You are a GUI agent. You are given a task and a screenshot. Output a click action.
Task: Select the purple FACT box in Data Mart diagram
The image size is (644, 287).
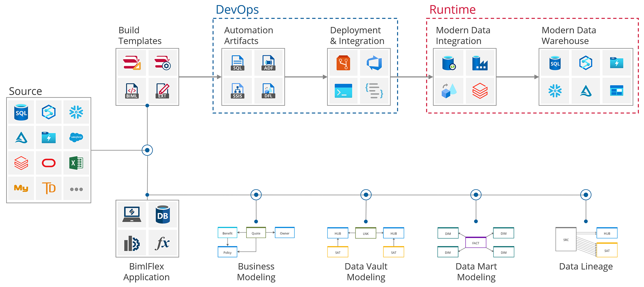point(476,243)
